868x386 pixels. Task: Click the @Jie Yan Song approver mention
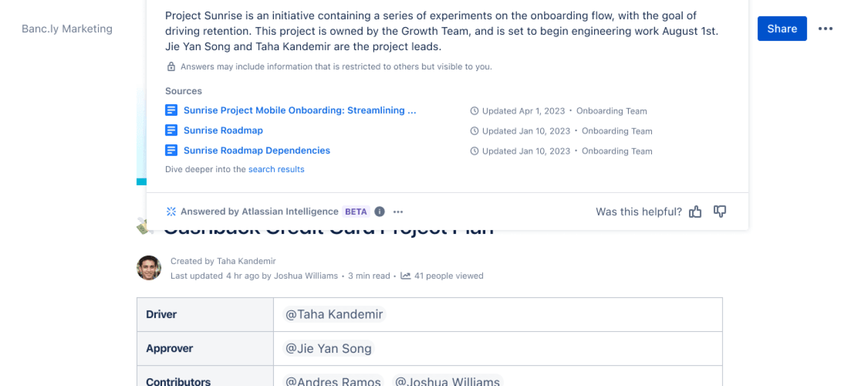click(x=327, y=348)
